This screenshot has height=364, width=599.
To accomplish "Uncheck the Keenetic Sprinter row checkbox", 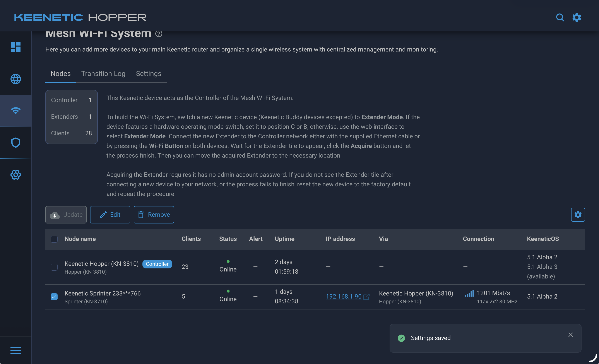I will pos(54,297).
